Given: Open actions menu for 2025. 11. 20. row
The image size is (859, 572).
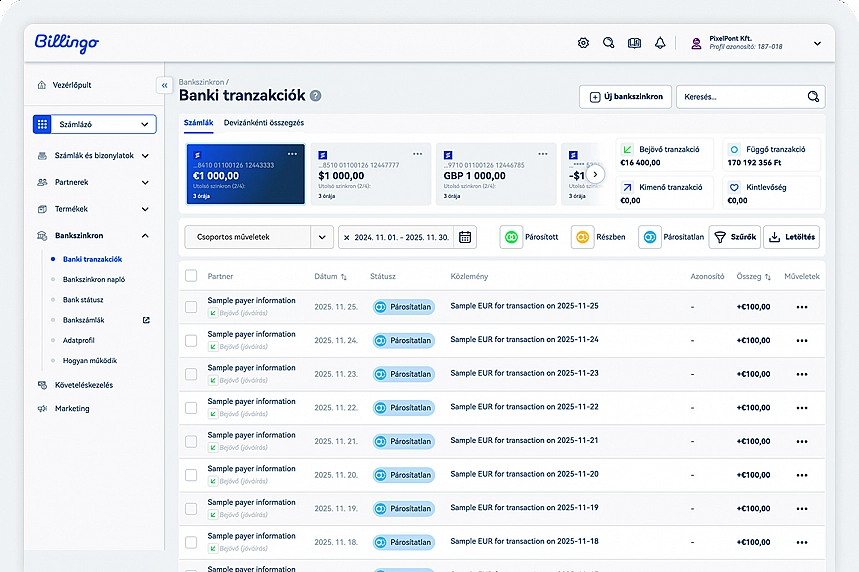Looking at the screenshot, I should pos(802,475).
